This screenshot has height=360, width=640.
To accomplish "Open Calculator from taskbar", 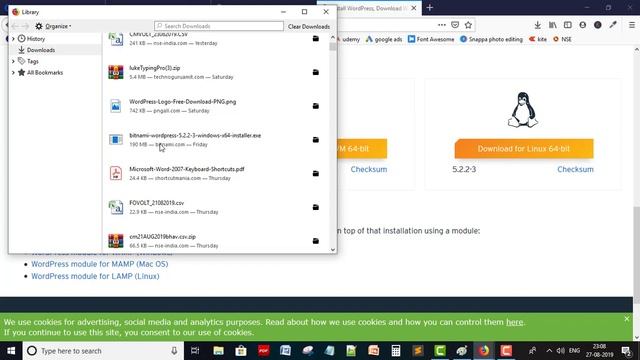I will pyautogui.click(x=396, y=351).
